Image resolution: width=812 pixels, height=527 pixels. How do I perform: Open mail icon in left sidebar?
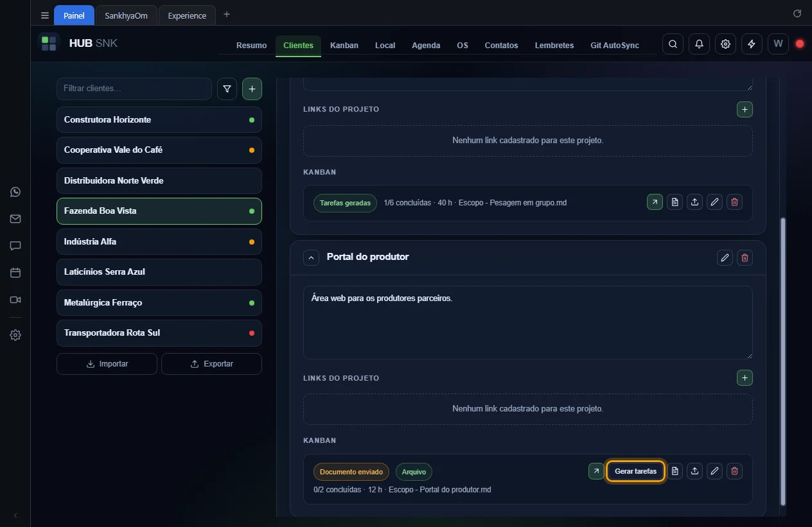(15, 219)
